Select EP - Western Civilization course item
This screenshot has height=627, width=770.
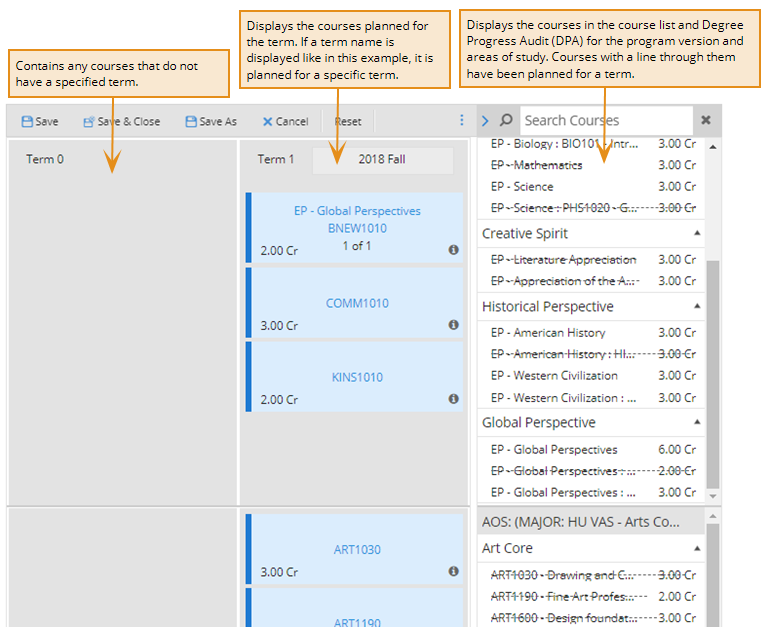click(x=554, y=376)
